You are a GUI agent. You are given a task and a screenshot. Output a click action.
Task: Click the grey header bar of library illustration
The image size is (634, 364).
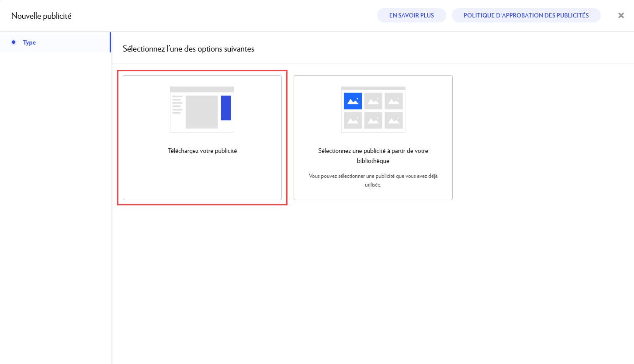373,88
